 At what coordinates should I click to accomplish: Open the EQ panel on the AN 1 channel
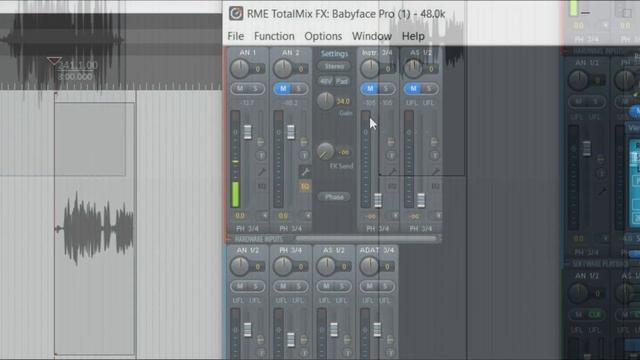click(x=262, y=187)
